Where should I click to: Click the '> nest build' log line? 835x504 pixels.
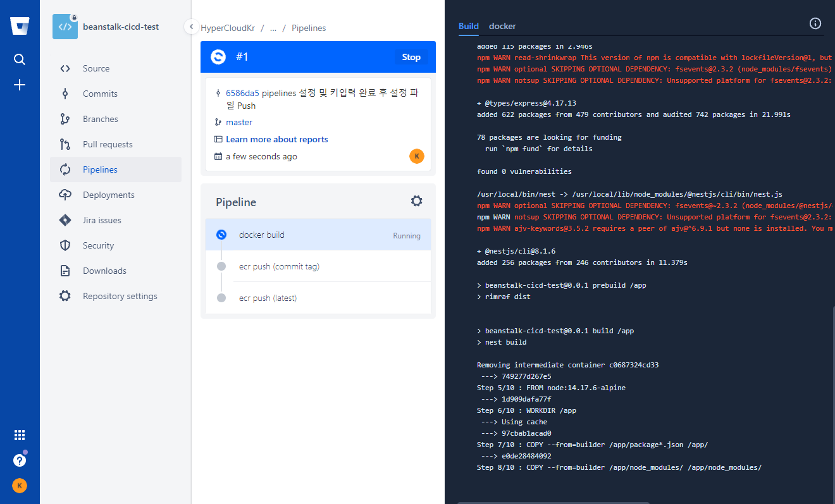pyautogui.click(x=502, y=342)
